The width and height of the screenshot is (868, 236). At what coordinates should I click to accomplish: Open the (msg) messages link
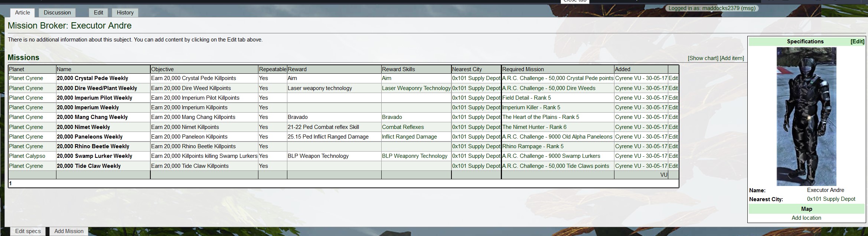point(748,8)
